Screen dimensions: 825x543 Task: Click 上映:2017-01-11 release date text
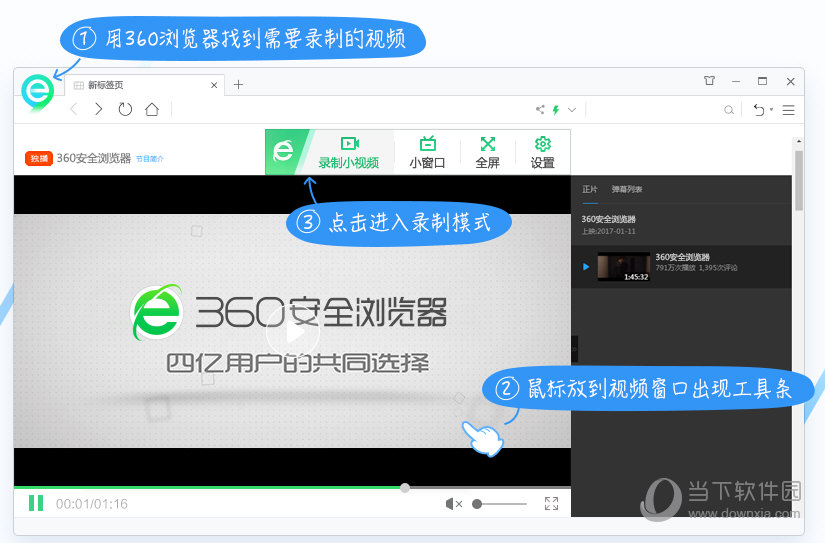coord(609,232)
